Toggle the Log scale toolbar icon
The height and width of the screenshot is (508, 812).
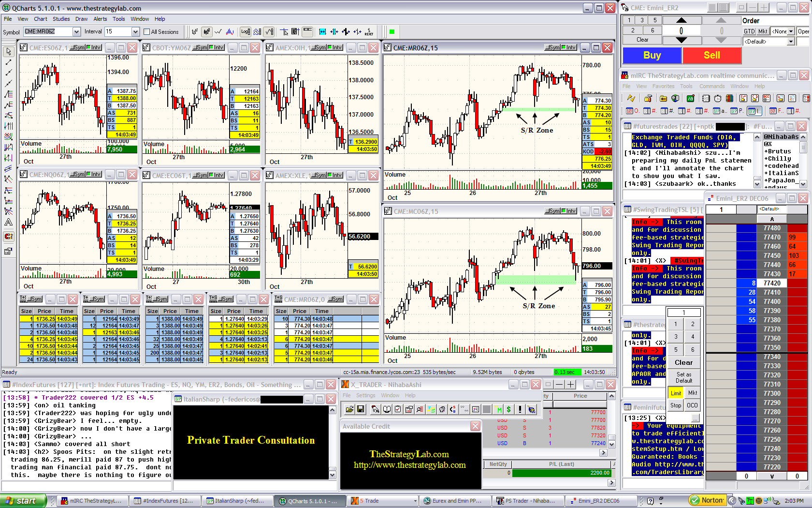(x=245, y=32)
